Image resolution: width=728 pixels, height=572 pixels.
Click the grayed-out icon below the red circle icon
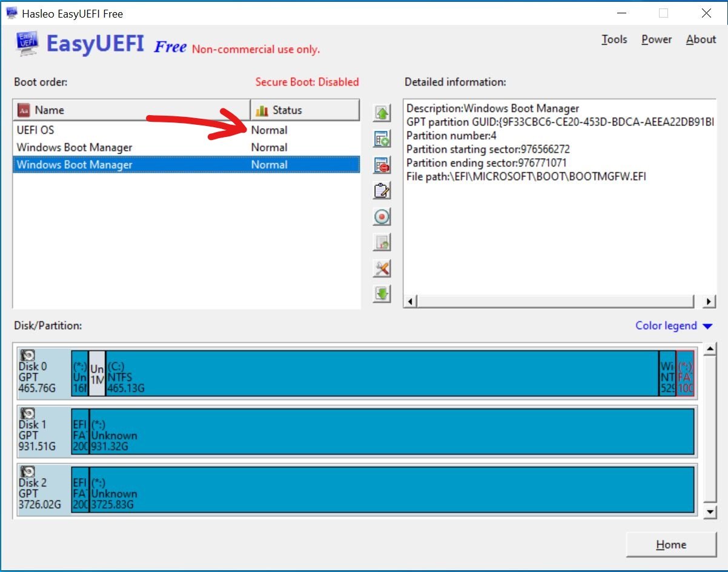coord(382,242)
